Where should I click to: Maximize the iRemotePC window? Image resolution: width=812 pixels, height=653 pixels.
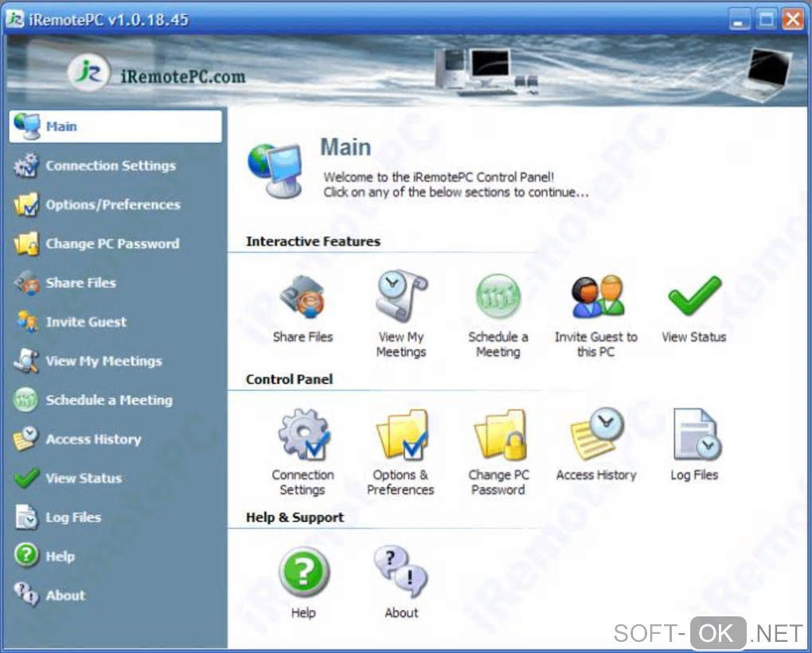[x=767, y=20]
